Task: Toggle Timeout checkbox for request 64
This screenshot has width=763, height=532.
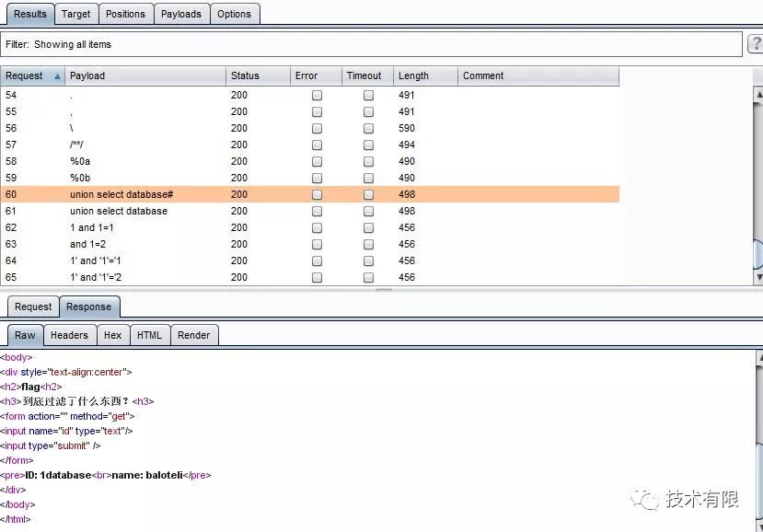Action: 368,260
